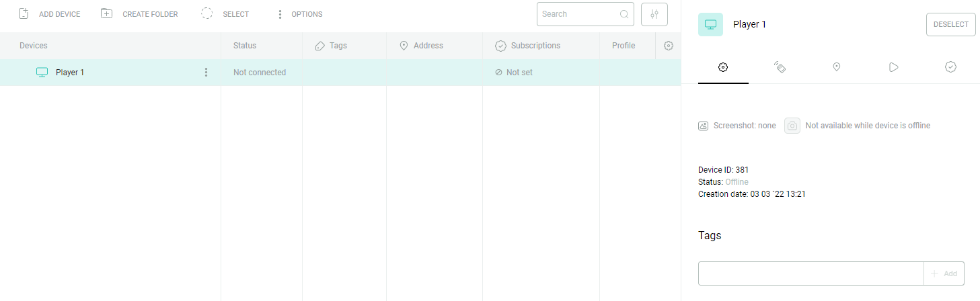980x301 pixels.
Task: Select the Player 1 device row
Action: [x=340, y=73]
